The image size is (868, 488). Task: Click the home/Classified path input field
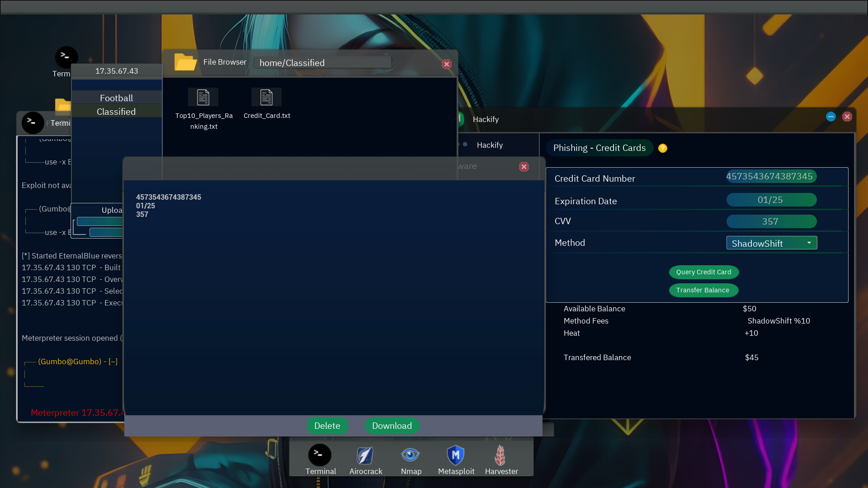pyautogui.click(x=322, y=62)
